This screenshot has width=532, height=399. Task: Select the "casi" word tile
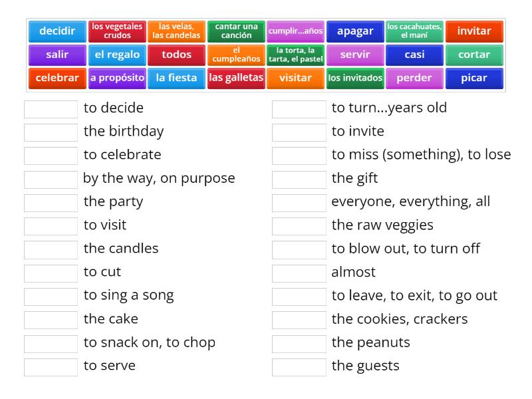click(x=415, y=55)
